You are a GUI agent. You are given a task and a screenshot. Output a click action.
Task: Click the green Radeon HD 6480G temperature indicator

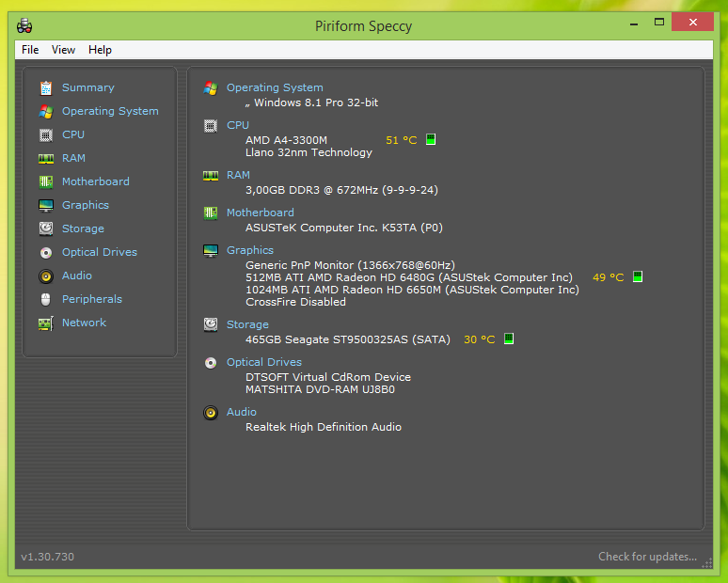[x=638, y=276]
